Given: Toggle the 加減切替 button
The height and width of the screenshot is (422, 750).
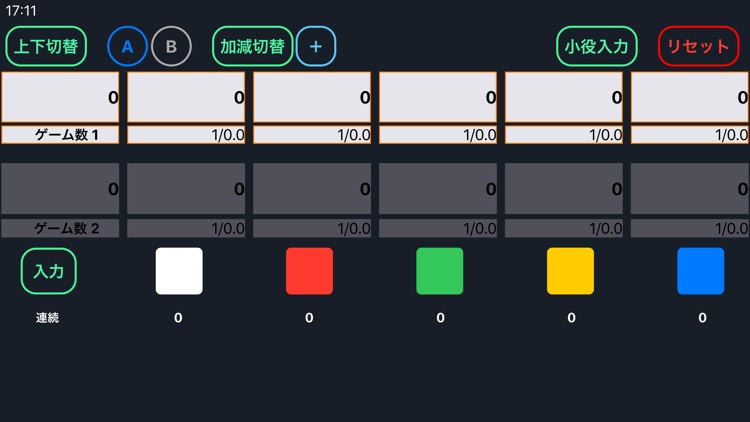Looking at the screenshot, I should click(x=253, y=46).
